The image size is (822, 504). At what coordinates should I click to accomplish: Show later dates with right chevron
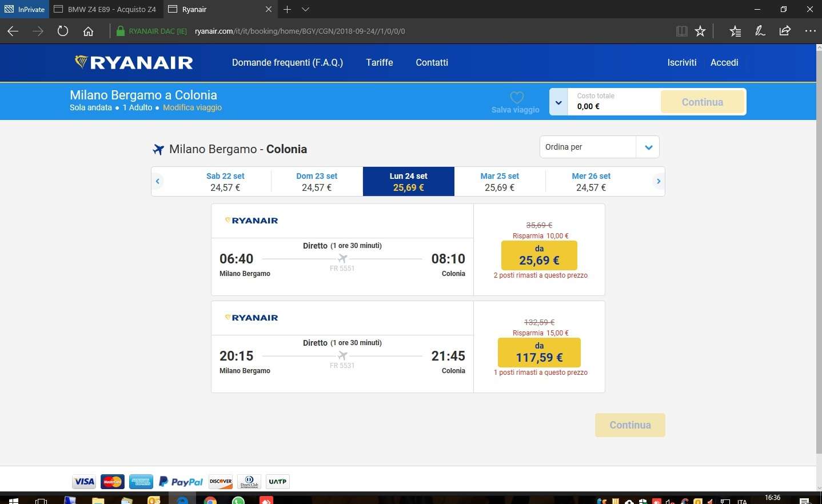coord(659,181)
